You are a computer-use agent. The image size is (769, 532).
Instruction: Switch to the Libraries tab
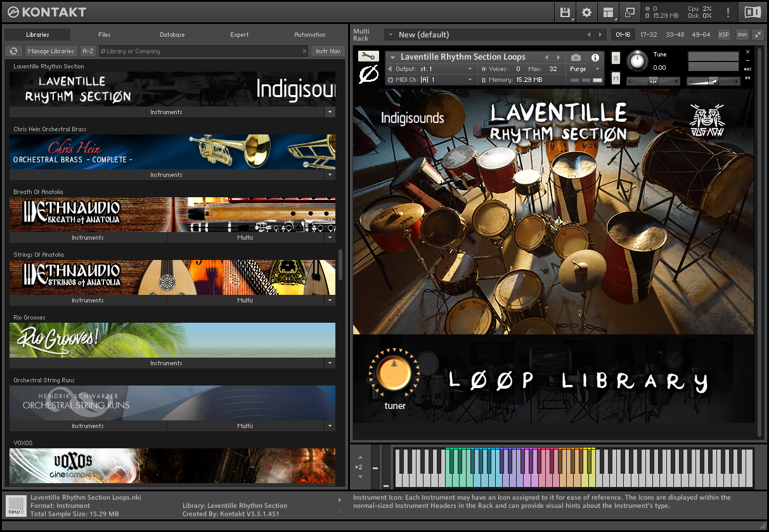tap(37, 34)
